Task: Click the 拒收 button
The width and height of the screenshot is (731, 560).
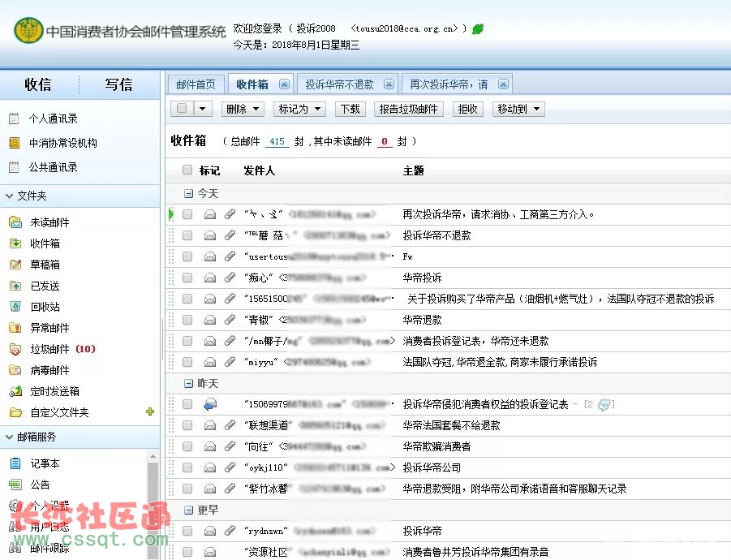Action: 467,109
